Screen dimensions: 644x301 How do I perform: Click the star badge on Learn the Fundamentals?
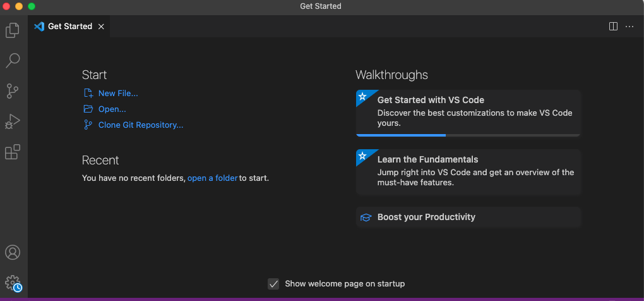click(362, 156)
